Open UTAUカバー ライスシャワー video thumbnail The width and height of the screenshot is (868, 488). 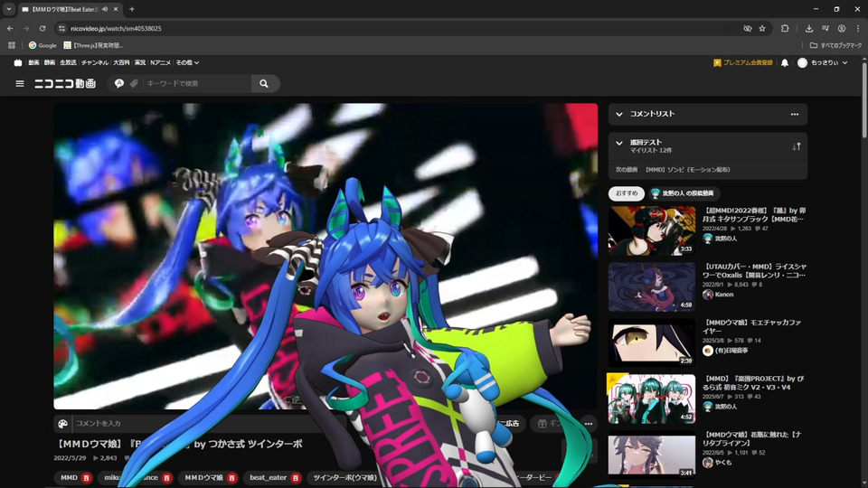point(652,286)
